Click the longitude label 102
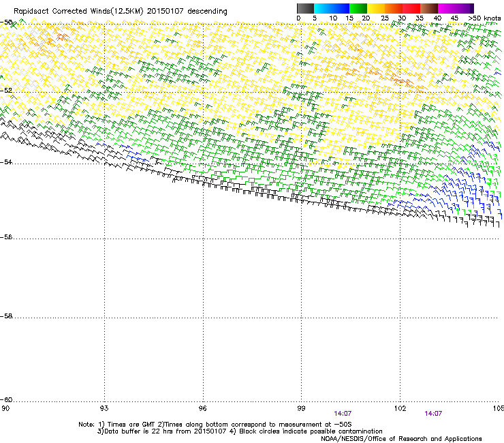This screenshot has height=443, width=504. 400,408
